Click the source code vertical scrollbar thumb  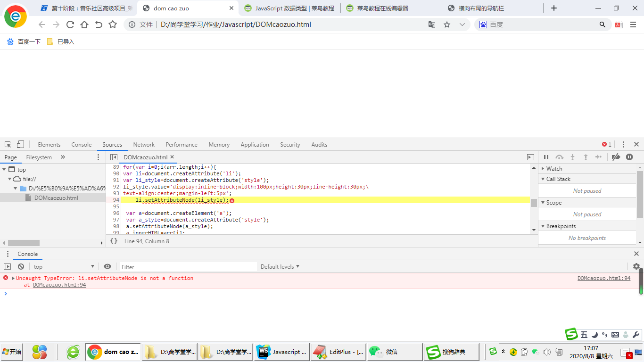534,203
